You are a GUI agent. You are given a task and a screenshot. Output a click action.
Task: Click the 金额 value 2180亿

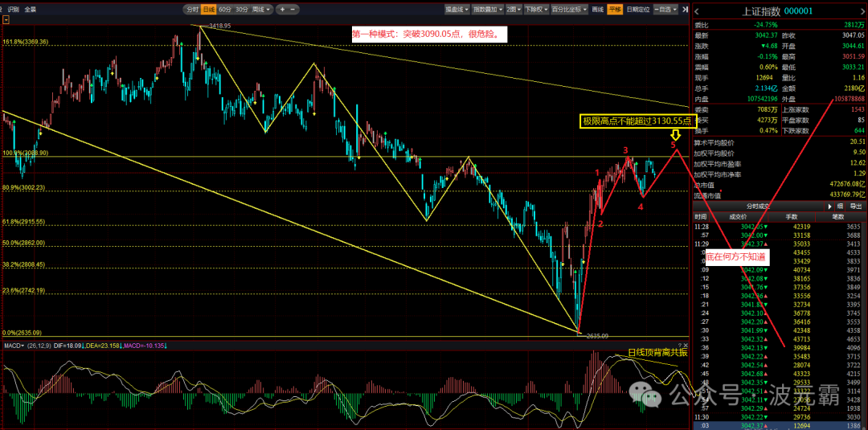854,88
